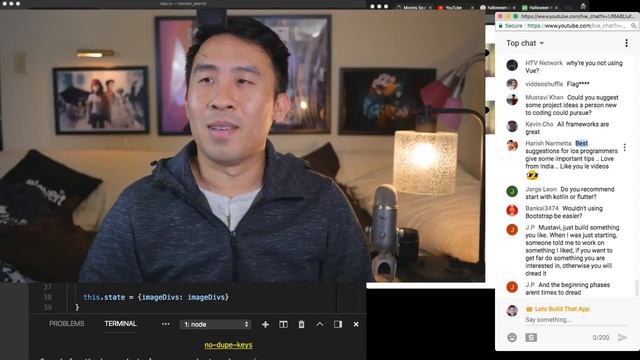Open the emoji picker in chat
Viewport: 640px width, 360px height.
(x=512, y=338)
